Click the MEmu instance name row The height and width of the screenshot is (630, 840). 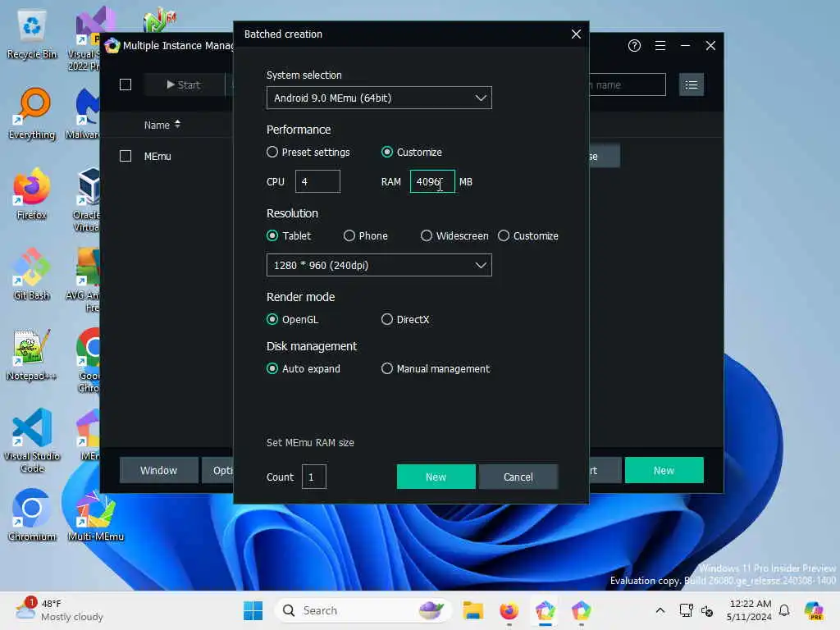(157, 156)
